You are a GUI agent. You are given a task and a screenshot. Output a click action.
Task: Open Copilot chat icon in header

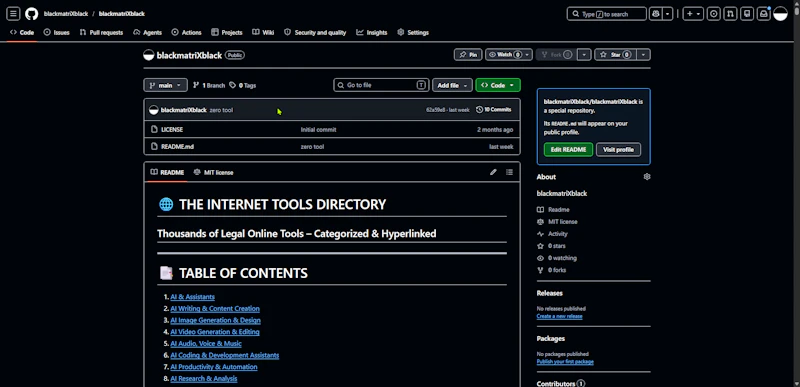(655, 14)
